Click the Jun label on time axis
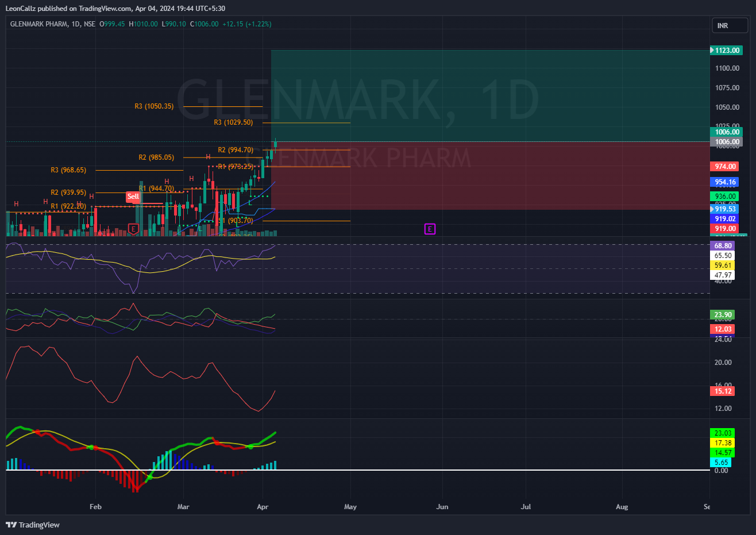Viewport: 756px width, 535px height. coord(442,507)
